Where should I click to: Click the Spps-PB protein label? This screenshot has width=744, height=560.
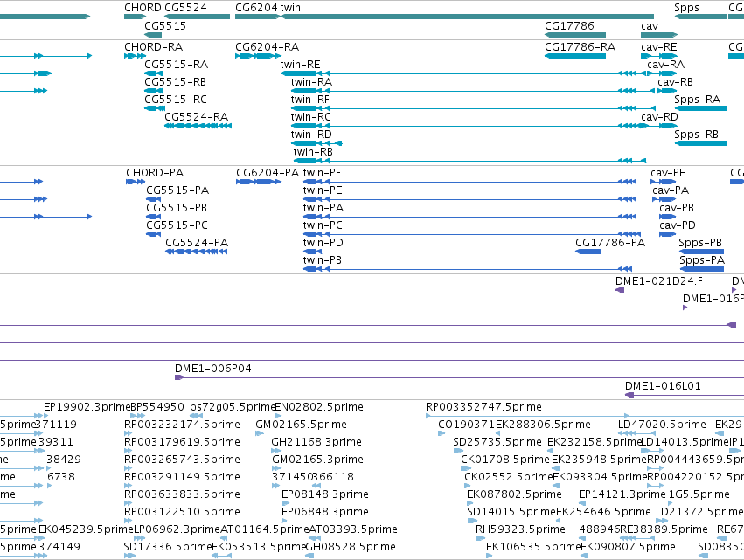click(700, 243)
